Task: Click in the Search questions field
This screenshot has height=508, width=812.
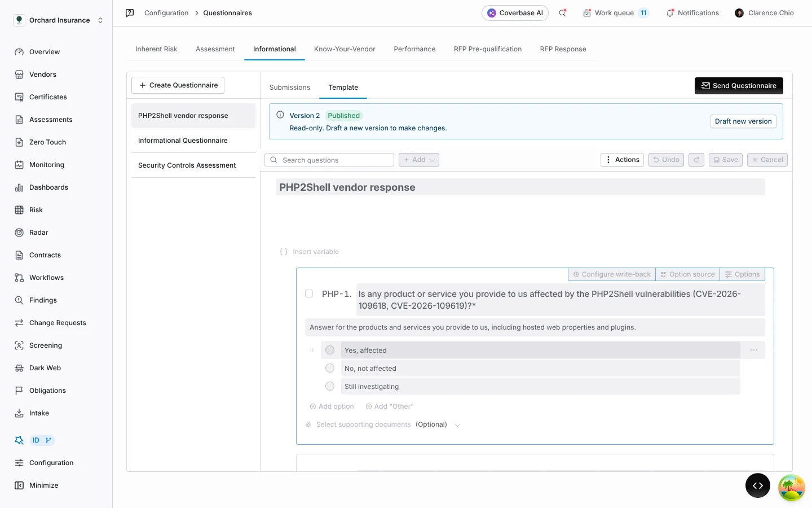Action: pos(329,160)
